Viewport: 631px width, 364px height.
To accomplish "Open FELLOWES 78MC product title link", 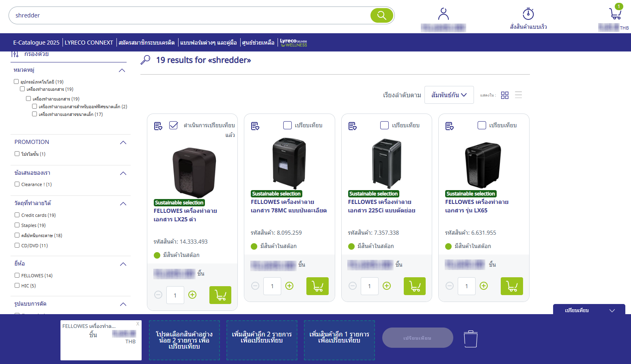I will click(289, 206).
